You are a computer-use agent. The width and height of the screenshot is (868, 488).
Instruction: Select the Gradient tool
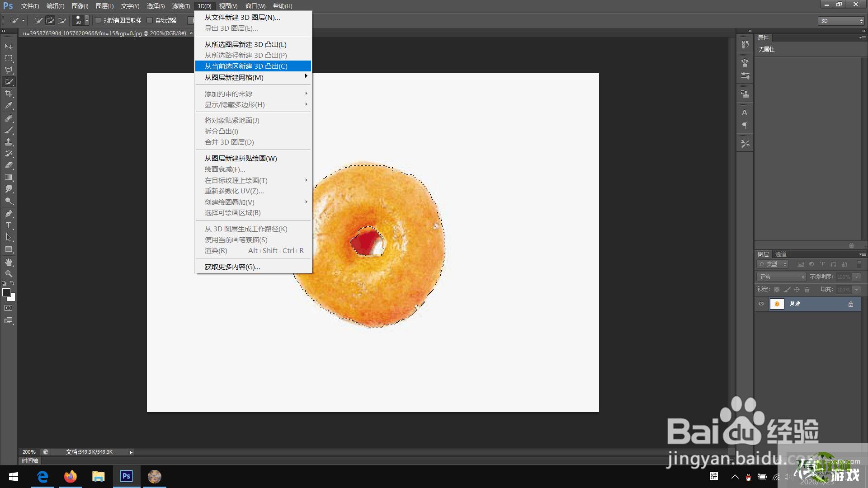point(9,178)
